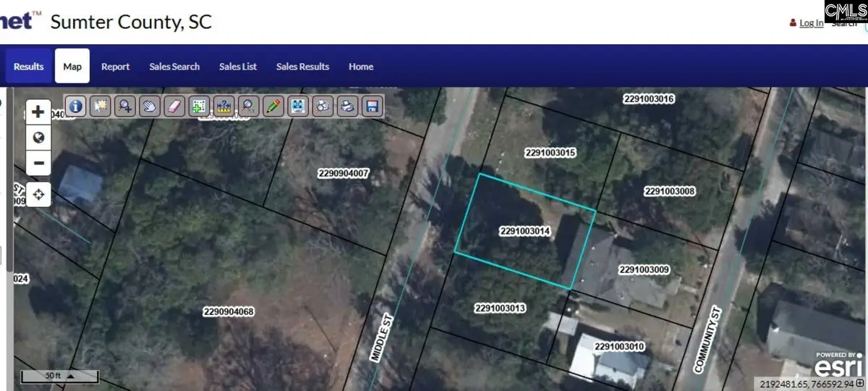The height and width of the screenshot is (391, 868).
Task: Select the pencil draw tool
Action: 273,106
